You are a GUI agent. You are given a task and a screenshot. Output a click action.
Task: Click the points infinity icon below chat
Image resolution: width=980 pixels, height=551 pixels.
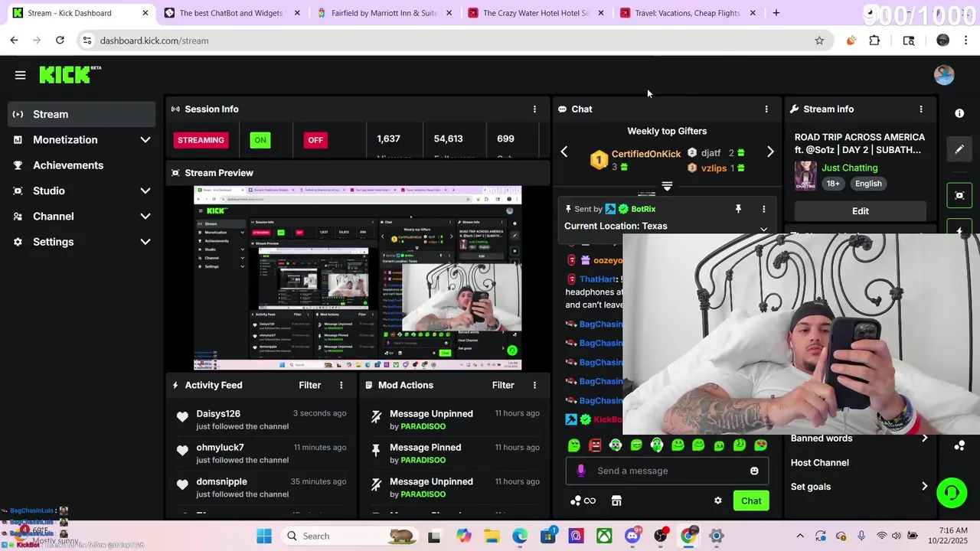click(x=583, y=500)
